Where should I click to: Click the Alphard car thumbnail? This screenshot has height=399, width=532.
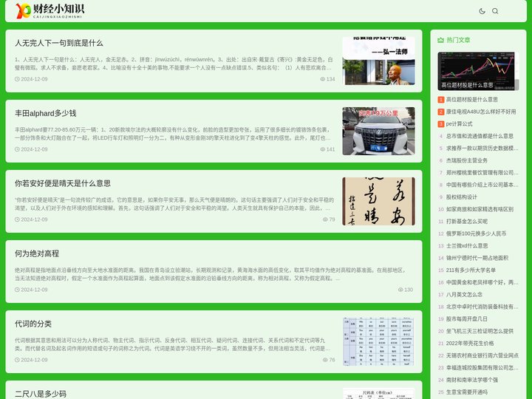point(378,132)
